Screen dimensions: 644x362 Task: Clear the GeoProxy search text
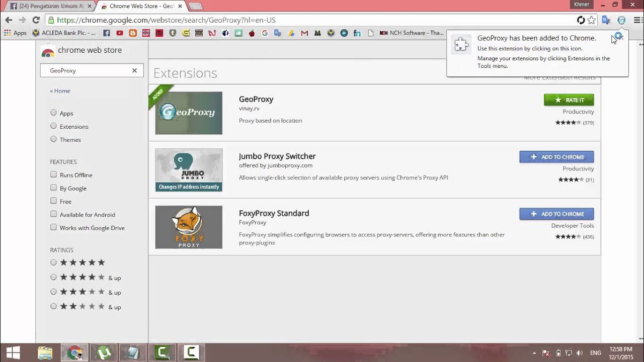(134, 70)
